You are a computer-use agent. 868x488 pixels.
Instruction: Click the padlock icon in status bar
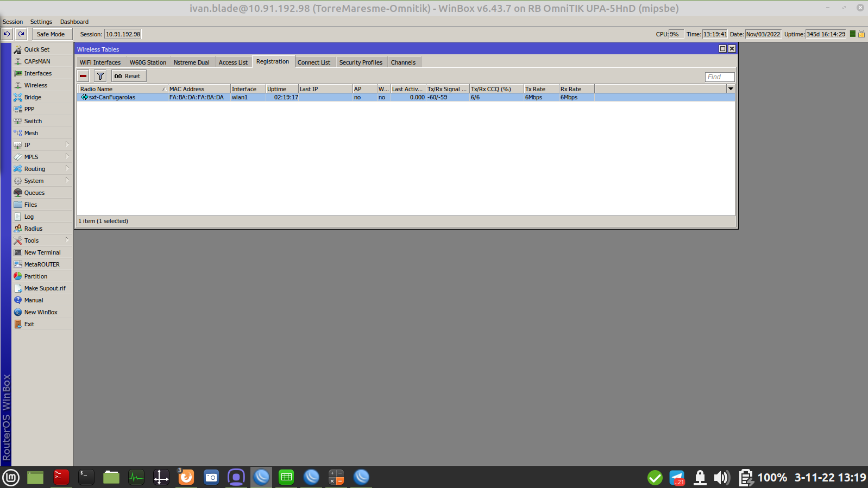(861, 34)
